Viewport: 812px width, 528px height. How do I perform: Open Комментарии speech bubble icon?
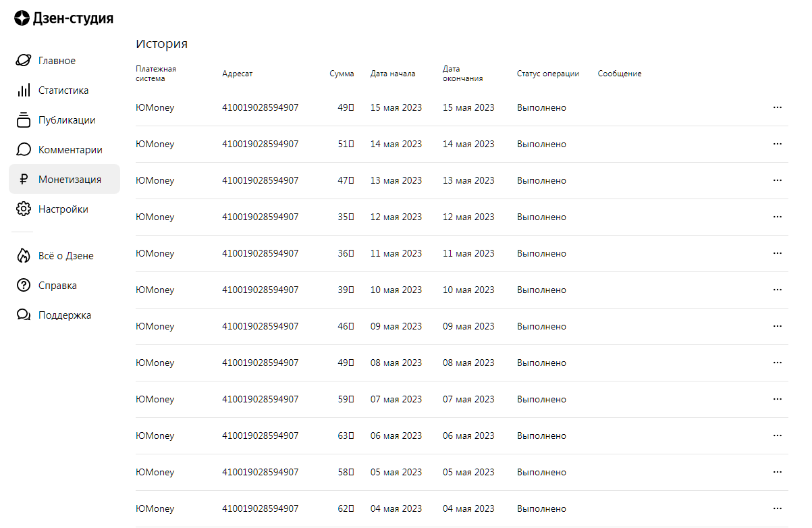24,150
